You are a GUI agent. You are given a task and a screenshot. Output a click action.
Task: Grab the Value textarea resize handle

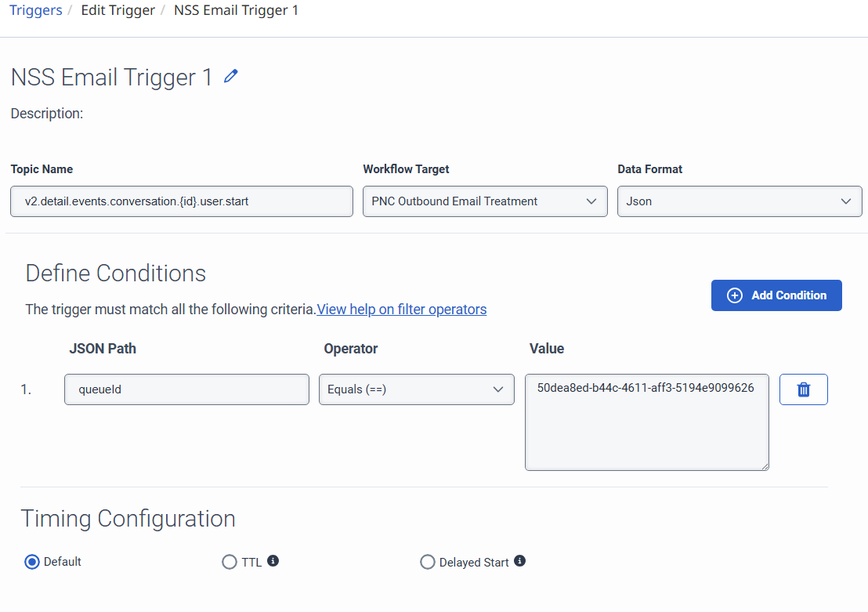[764, 465]
